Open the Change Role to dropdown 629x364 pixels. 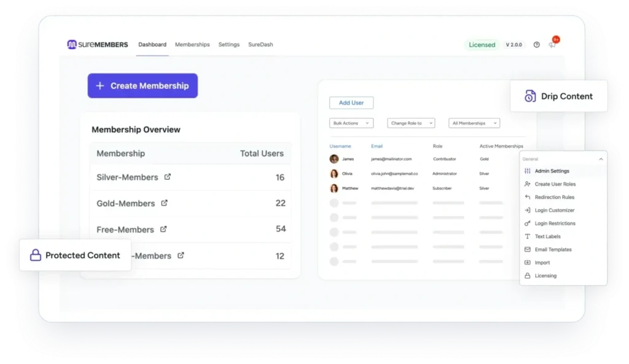click(x=411, y=123)
